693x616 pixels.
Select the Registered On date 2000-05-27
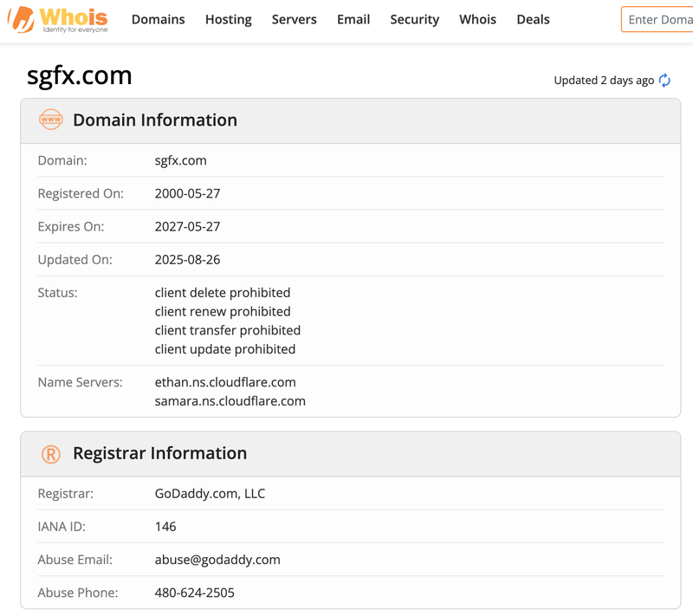coord(187,193)
